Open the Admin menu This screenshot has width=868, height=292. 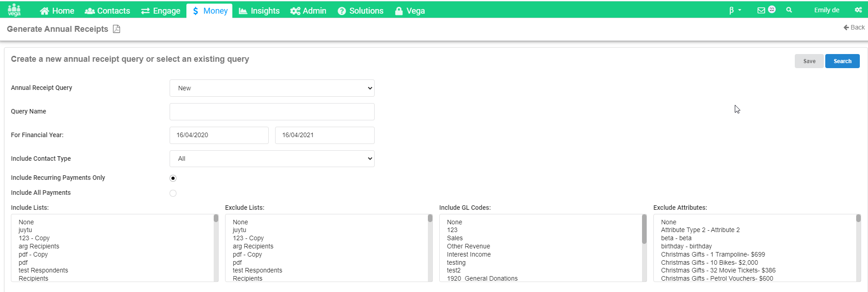coord(308,11)
